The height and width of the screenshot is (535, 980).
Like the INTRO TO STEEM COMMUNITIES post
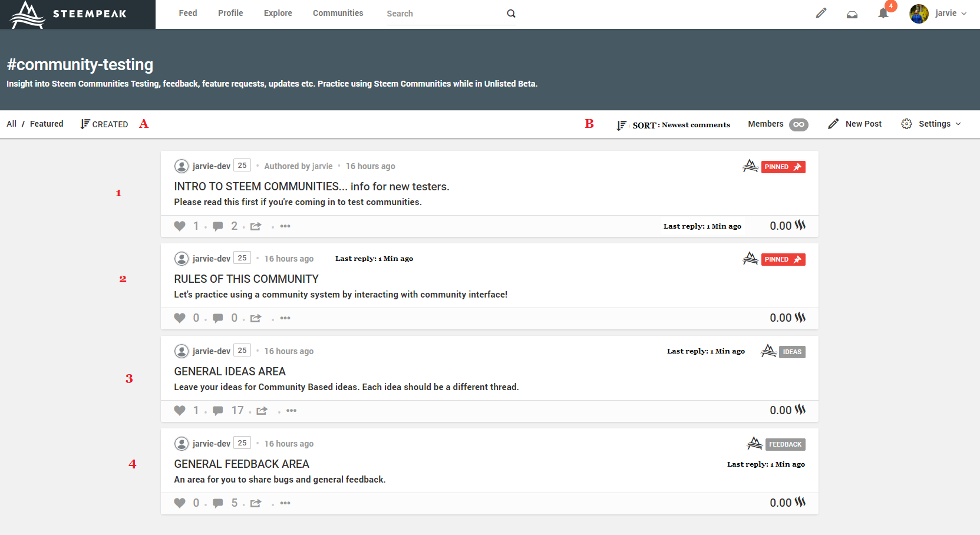[x=180, y=226]
